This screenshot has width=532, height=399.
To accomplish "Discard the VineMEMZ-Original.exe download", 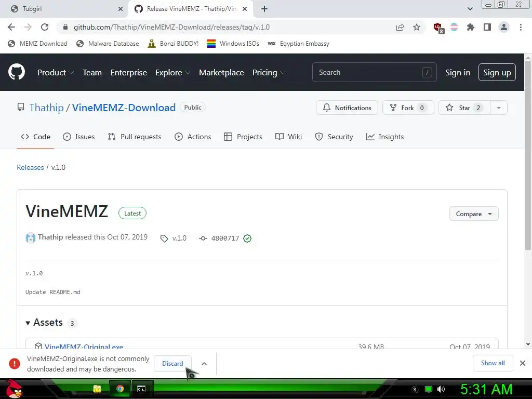I will pos(172,363).
